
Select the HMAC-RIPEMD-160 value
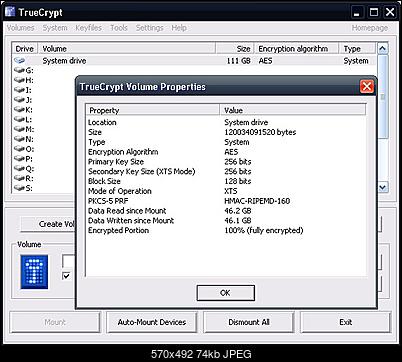(257, 201)
